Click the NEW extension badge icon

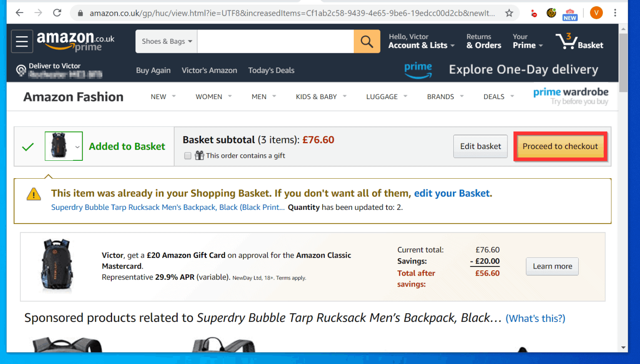(x=570, y=13)
